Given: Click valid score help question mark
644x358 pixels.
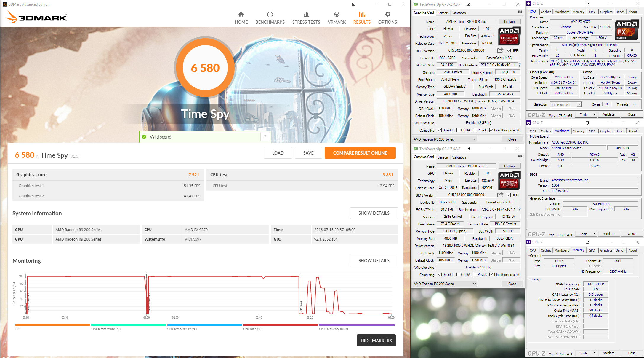Looking at the screenshot, I should pos(265,137).
